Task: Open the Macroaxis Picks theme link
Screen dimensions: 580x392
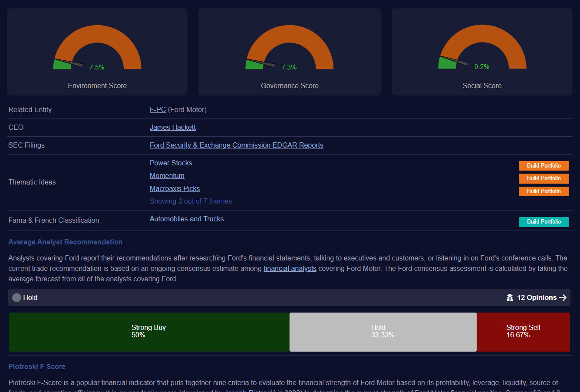Action: [175, 189]
